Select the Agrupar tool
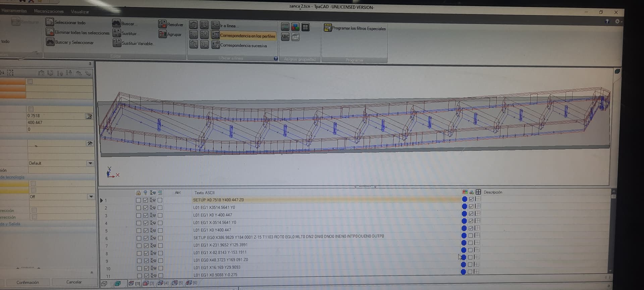Viewport: 644px width, 290px height. (163, 34)
